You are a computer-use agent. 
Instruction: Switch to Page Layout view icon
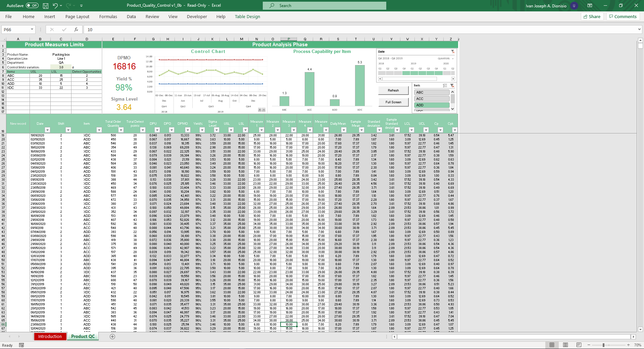pos(565,345)
